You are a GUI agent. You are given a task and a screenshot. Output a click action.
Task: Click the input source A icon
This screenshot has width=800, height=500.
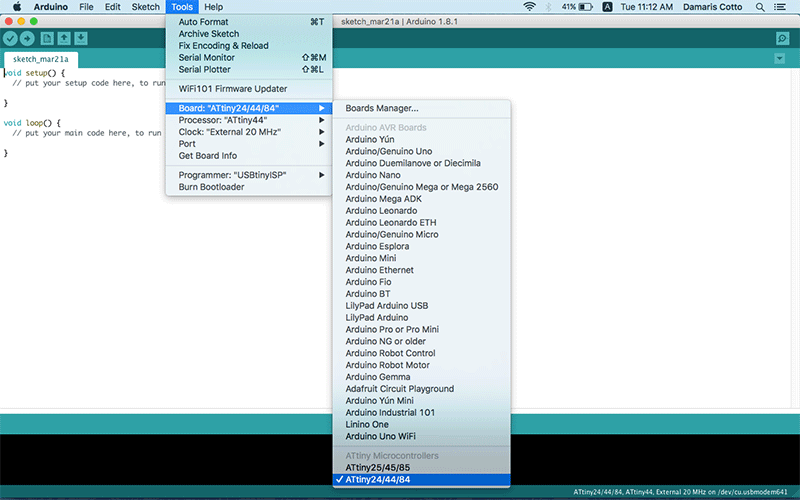point(607,7)
